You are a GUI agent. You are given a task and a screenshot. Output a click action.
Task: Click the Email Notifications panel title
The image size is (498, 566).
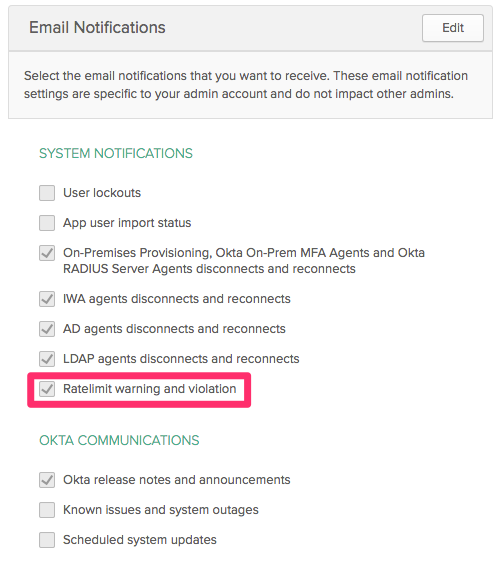coord(97,27)
